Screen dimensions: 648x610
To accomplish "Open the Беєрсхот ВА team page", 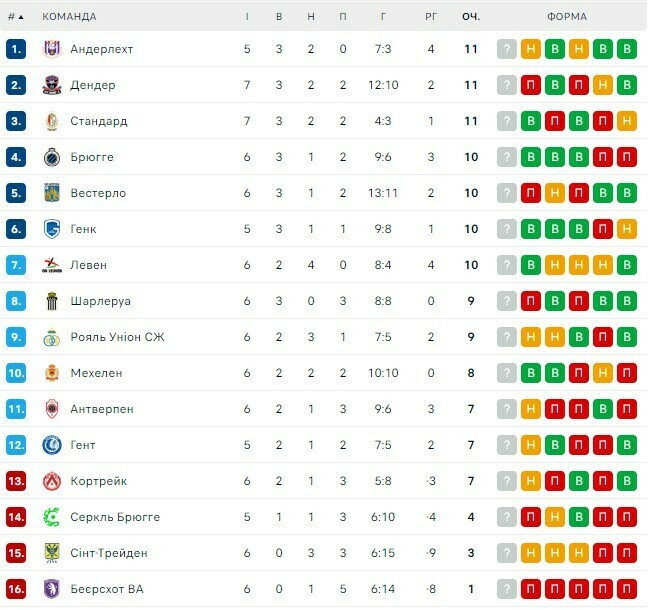I will [x=106, y=589].
